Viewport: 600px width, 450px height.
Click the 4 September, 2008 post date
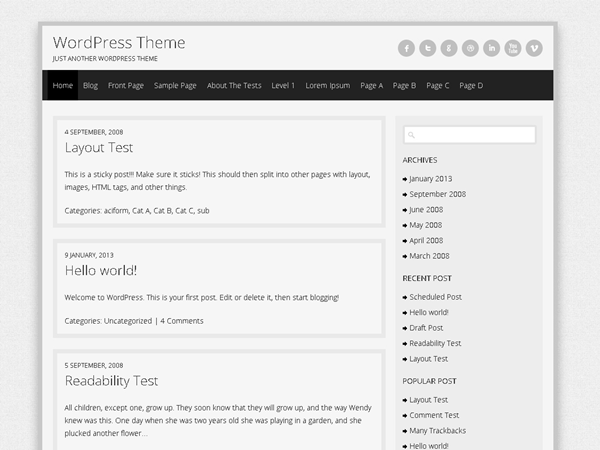(94, 132)
